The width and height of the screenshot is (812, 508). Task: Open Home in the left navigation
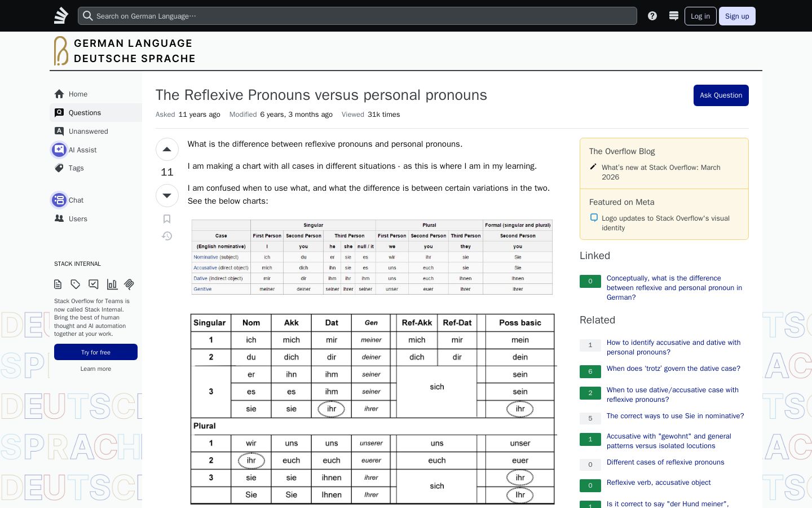[96, 94]
